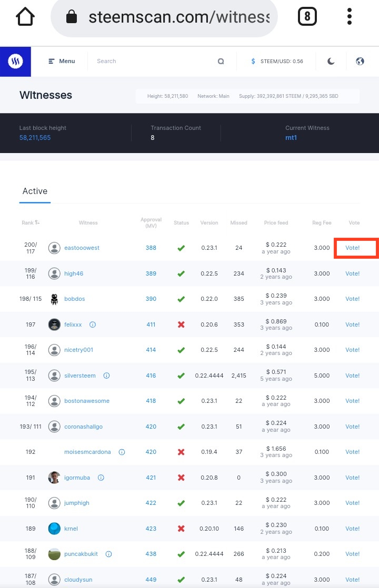
Task: Click igormuba avatar photo
Action: point(54,478)
